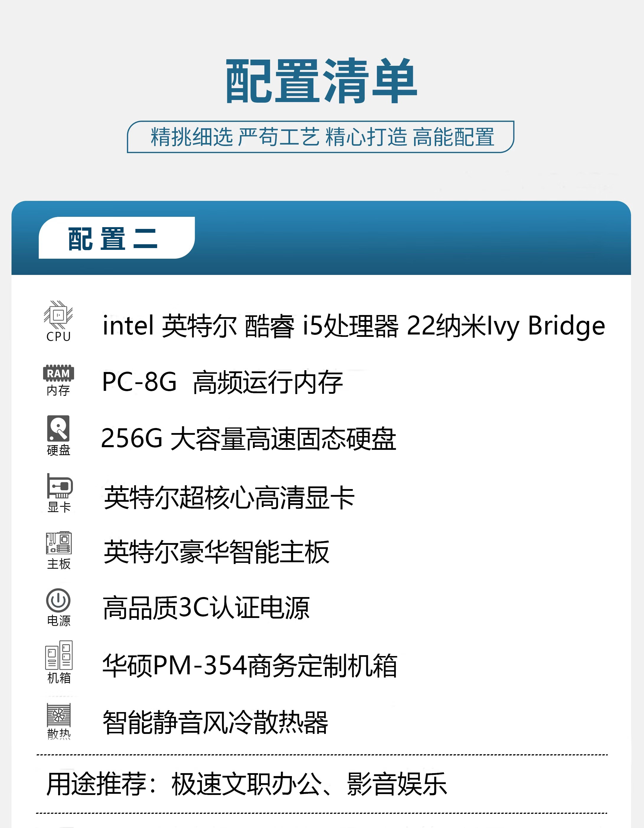
Task: Click the motherboard icon
Action: 59,543
